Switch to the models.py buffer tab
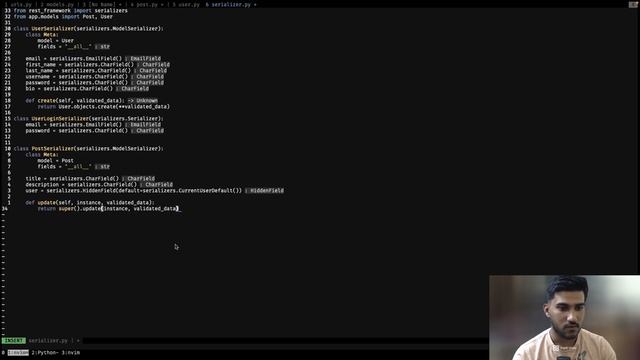 57,4
